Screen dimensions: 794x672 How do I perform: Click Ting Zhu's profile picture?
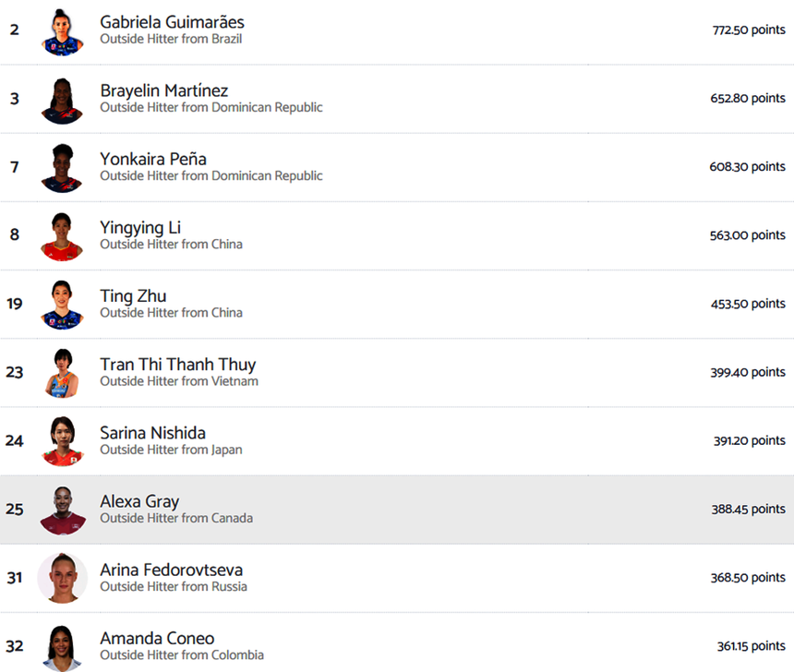click(62, 304)
